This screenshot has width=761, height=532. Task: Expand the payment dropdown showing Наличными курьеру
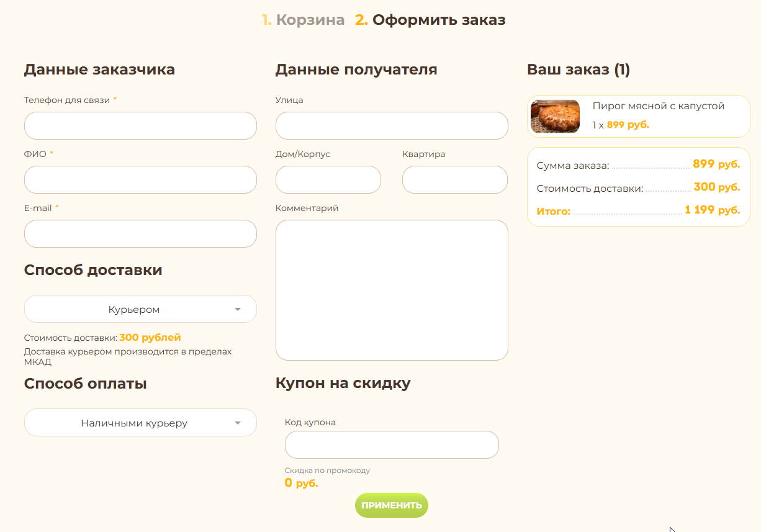point(133,423)
